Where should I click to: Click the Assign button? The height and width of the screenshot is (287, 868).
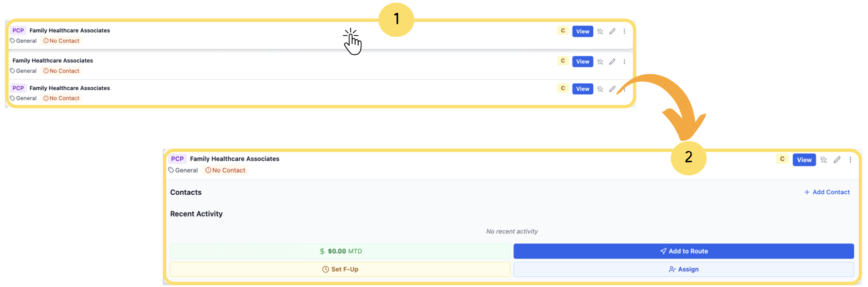click(683, 269)
